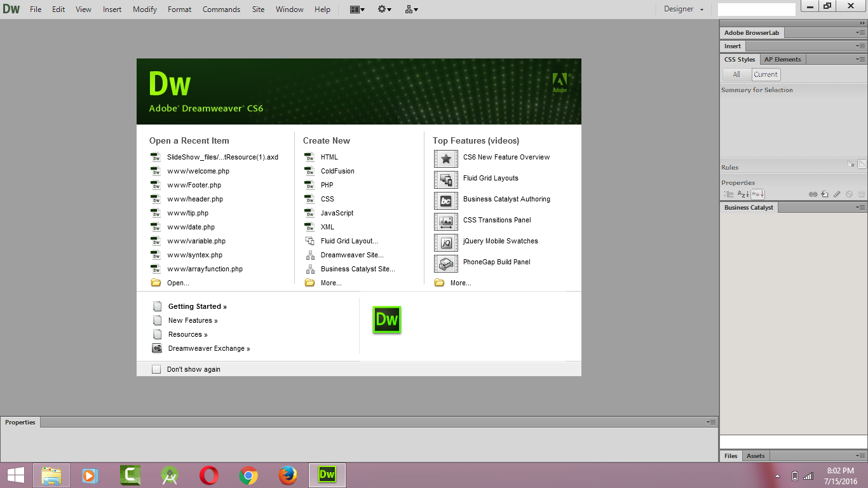Click Open... under Open a Recent Item

click(x=178, y=283)
